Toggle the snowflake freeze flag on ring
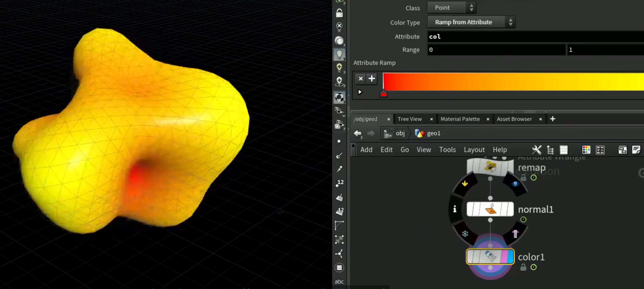Image resolution: width=644 pixels, height=289 pixels. click(x=465, y=234)
